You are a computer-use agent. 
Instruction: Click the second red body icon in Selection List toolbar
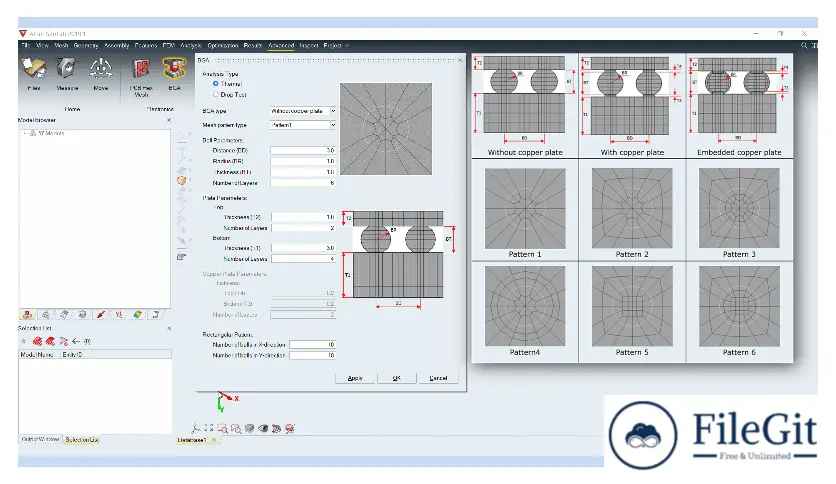tap(50, 341)
